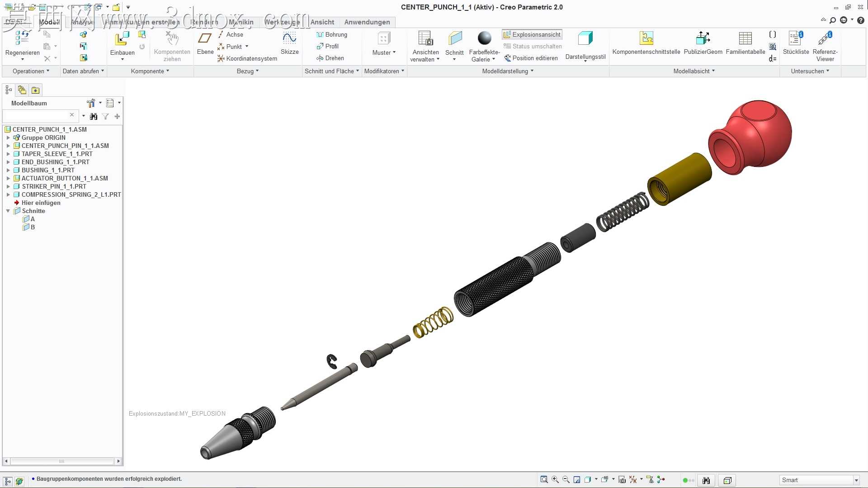This screenshot has height=488, width=868.
Task: Click the Repaint icon in bottom toolbar
Action: [577, 480]
